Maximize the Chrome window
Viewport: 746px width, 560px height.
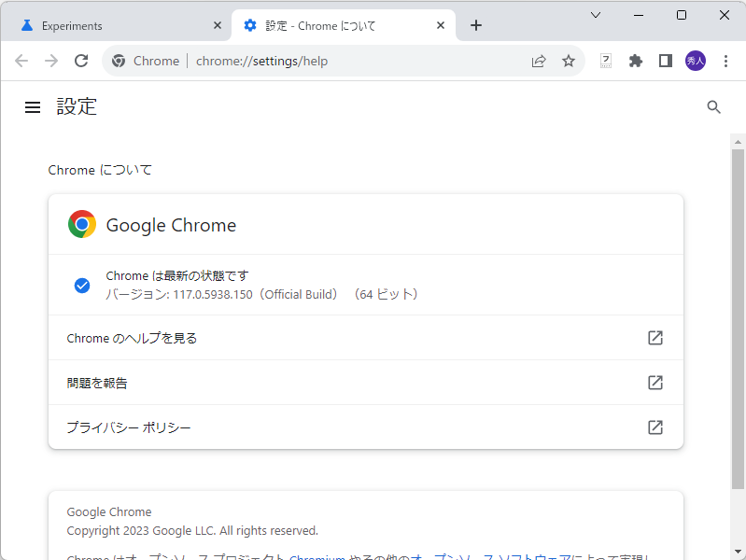pos(682,15)
